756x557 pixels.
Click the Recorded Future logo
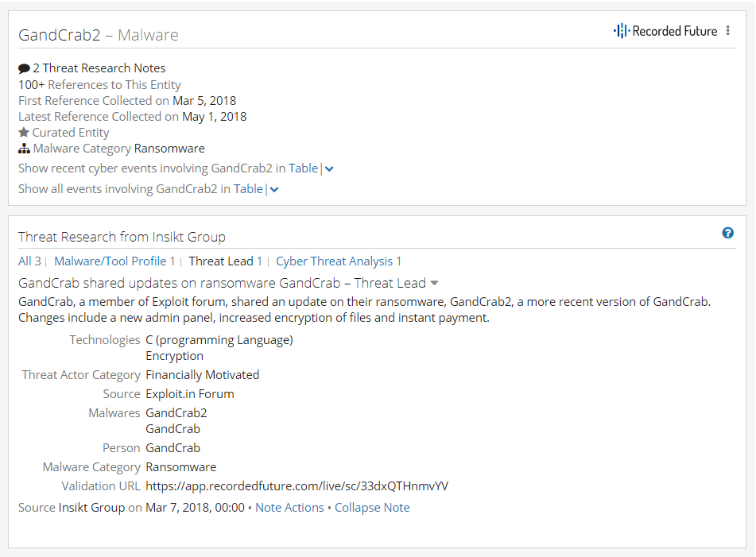point(665,31)
